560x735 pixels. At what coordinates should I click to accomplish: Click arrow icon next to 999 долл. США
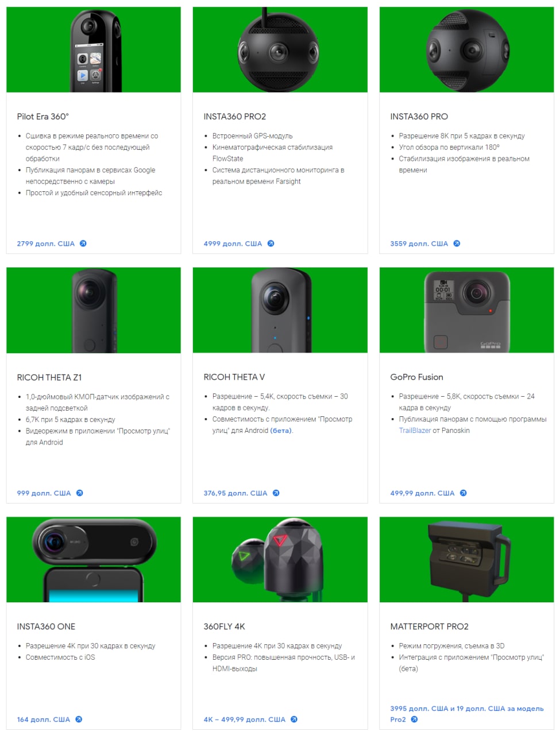click(80, 493)
